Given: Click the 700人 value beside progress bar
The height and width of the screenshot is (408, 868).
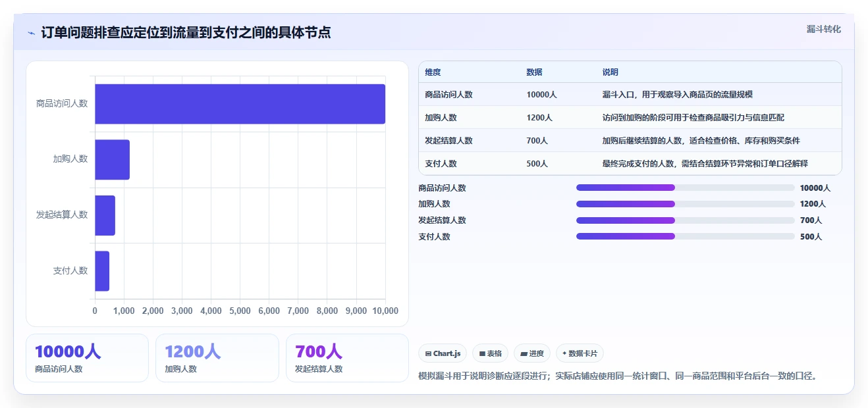Looking at the screenshot, I should tap(811, 220).
